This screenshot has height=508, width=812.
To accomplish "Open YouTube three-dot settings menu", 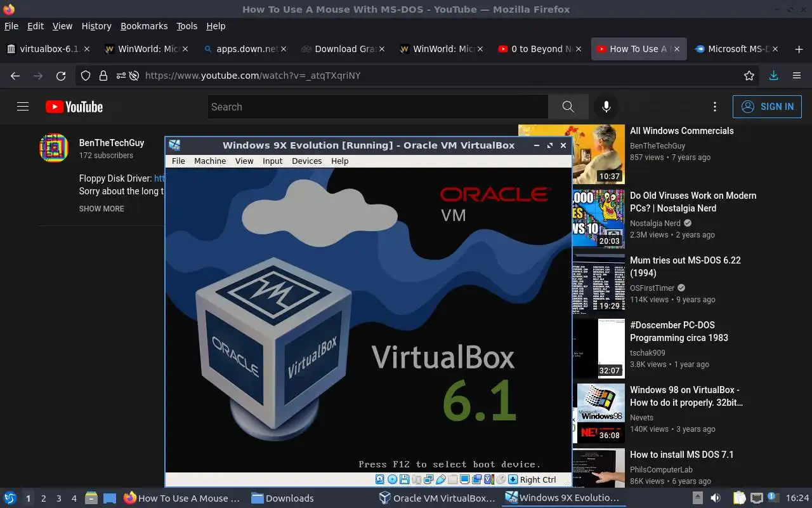I will pyautogui.click(x=715, y=107).
